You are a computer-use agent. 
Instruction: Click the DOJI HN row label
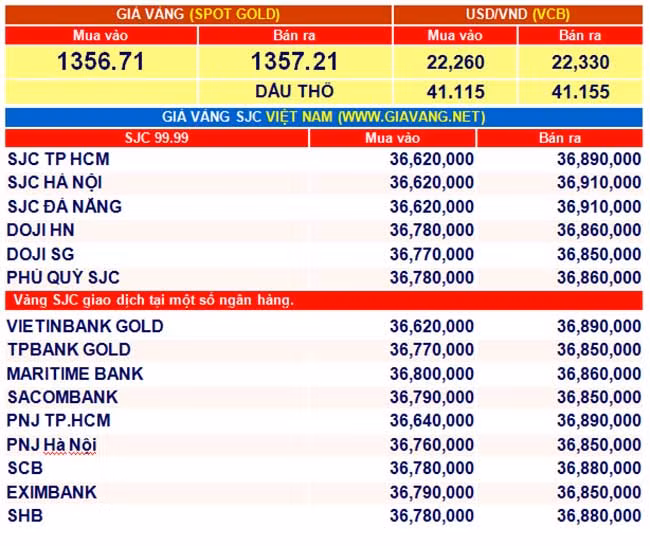coord(41,230)
